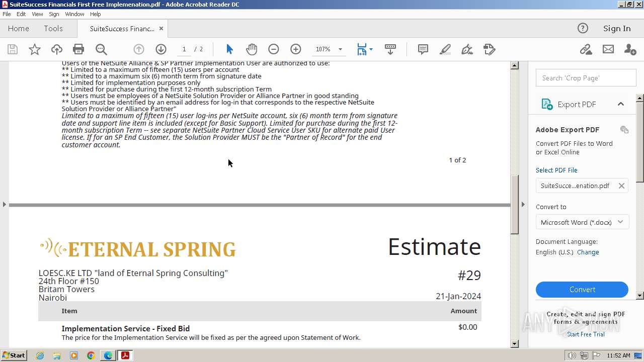This screenshot has width=644, height=362.
Task: Expand the left navigation pane
Action: 4,204
